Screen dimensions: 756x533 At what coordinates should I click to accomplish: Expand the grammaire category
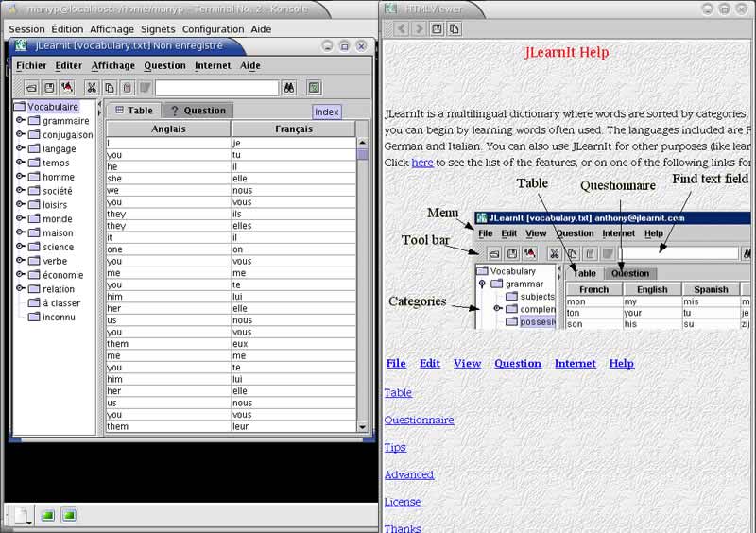click(20, 120)
